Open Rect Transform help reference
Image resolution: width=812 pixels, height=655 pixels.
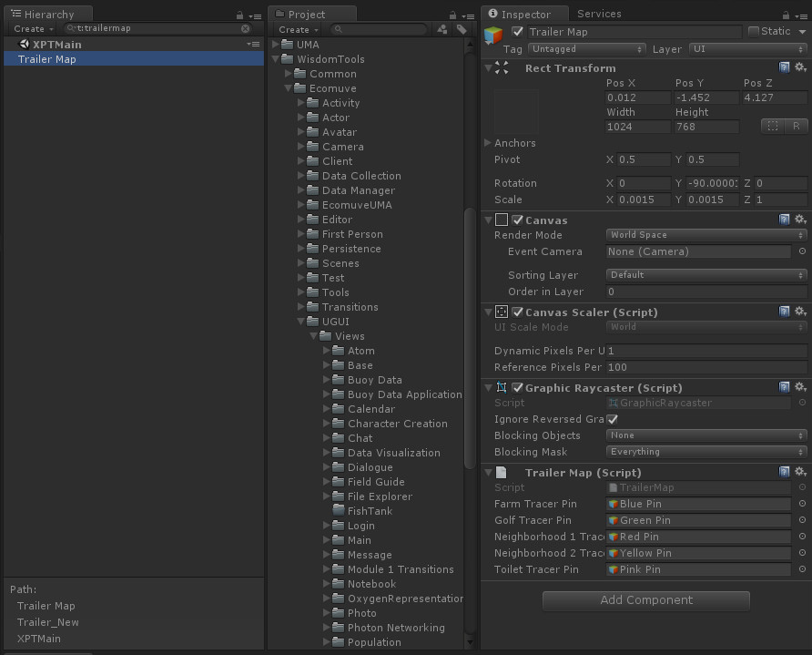tap(785, 67)
